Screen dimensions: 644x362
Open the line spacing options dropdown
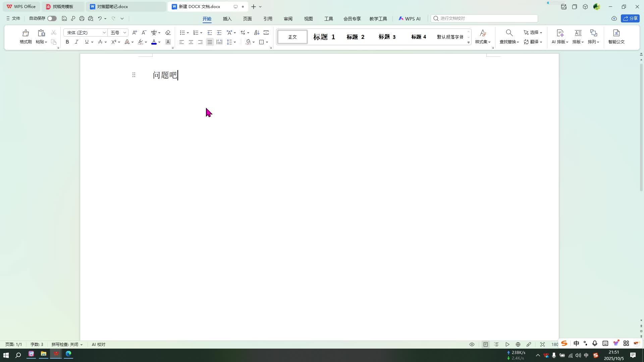click(231, 42)
